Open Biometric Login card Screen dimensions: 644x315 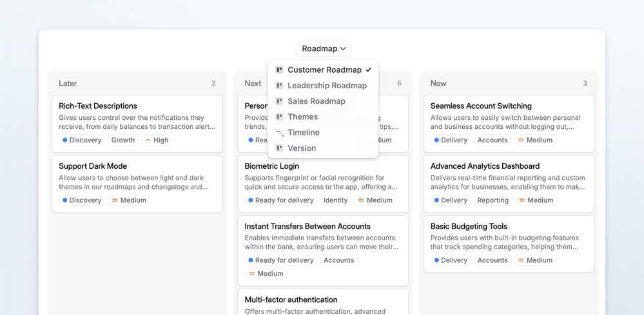coord(323,184)
